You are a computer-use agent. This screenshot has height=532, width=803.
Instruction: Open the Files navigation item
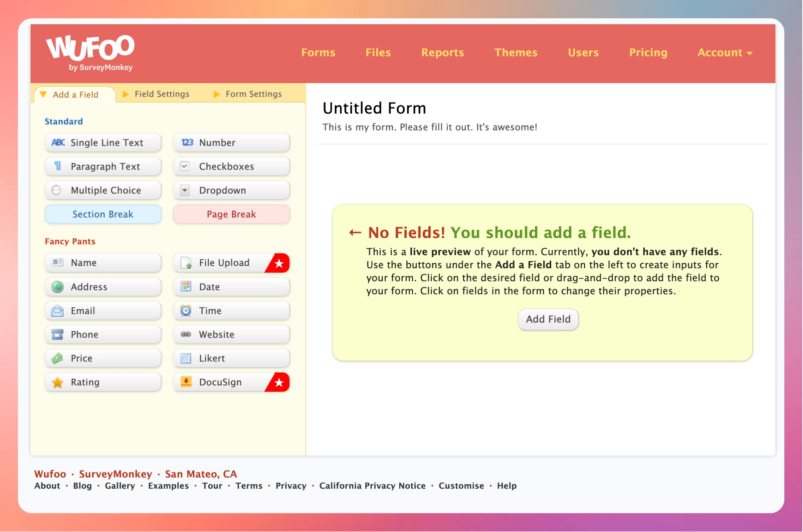click(x=378, y=53)
